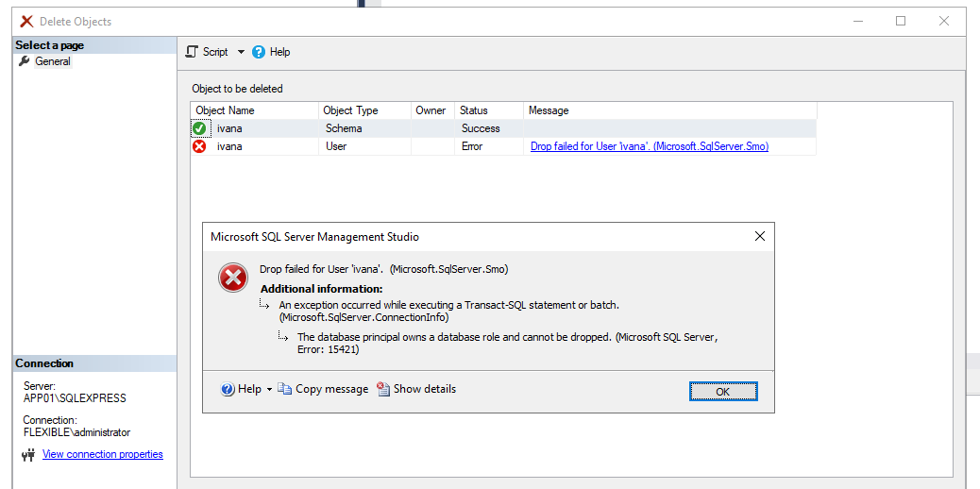Click the Copy message icon

[x=284, y=389]
